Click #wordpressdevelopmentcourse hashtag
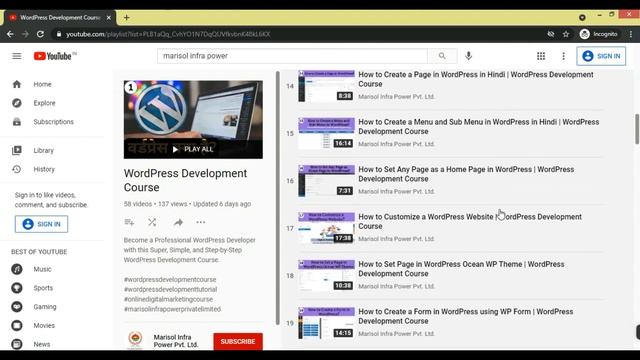 [170, 280]
